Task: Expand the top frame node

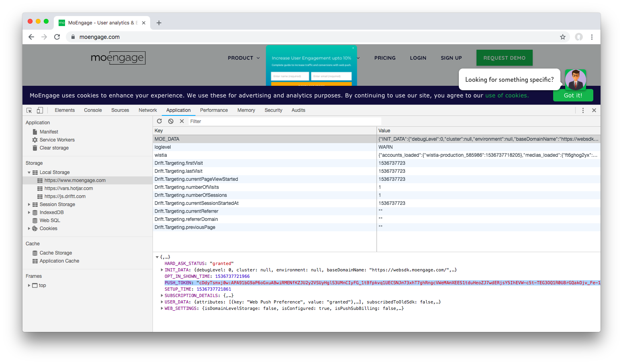Action: [29, 285]
